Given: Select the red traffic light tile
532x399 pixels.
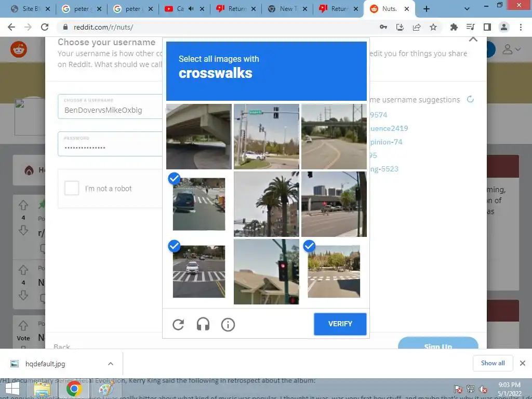Looking at the screenshot, I should coord(267,271).
